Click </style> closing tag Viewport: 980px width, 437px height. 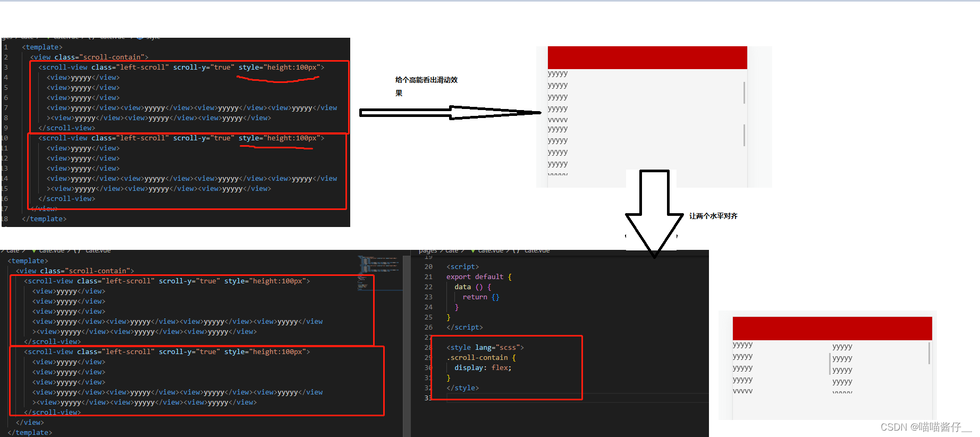462,388
